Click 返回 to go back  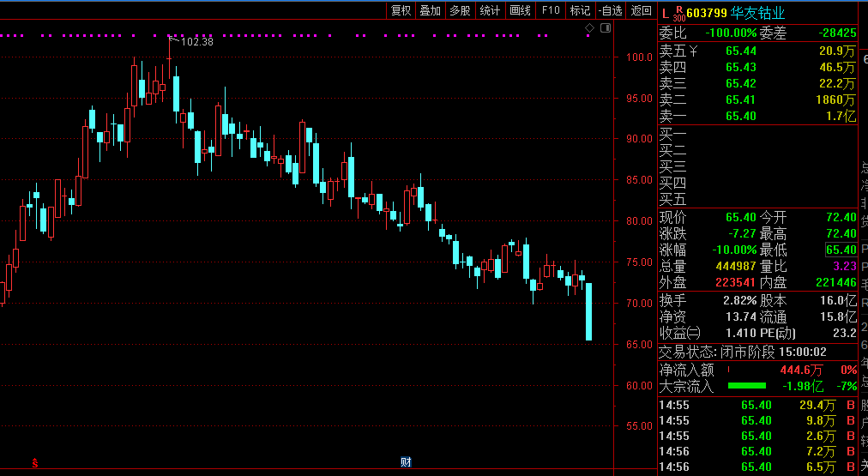641,10
